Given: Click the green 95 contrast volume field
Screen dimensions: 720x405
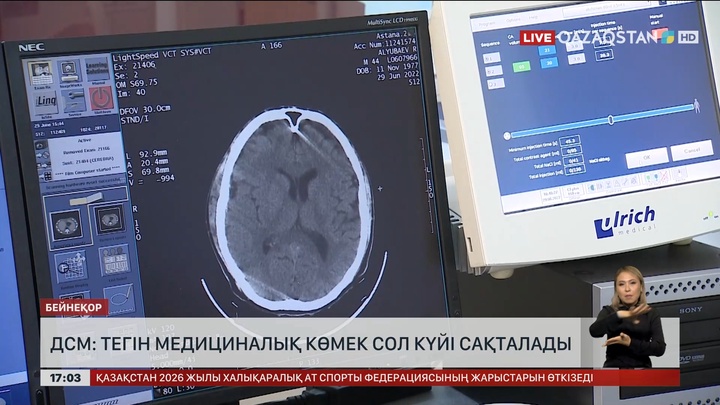Looking at the screenshot, I should tap(522, 67).
